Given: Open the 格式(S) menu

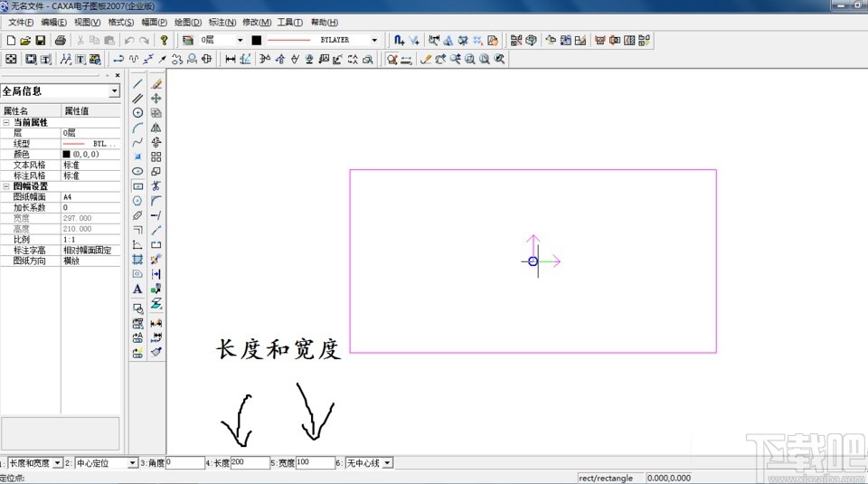Looking at the screenshot, I should [x=120, y=22].
